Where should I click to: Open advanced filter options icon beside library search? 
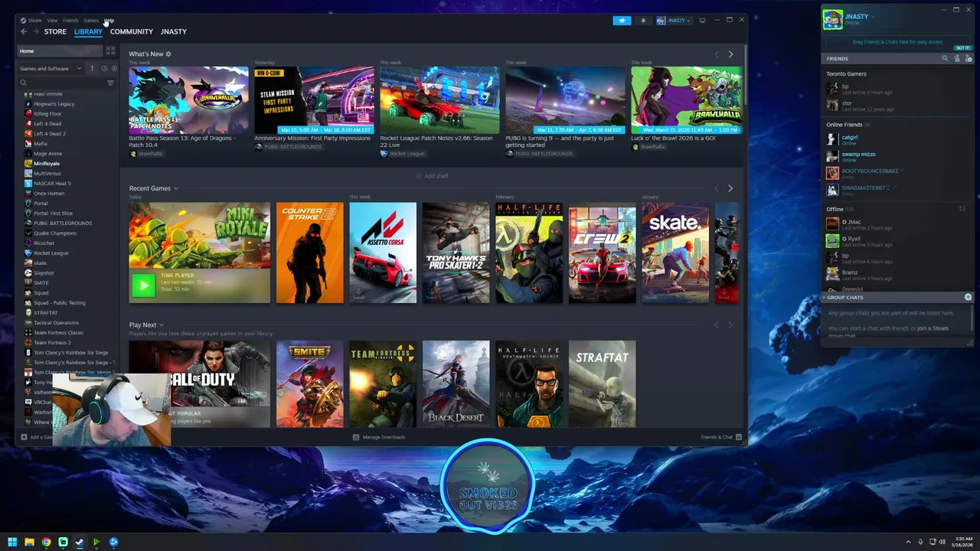[110, 83]
